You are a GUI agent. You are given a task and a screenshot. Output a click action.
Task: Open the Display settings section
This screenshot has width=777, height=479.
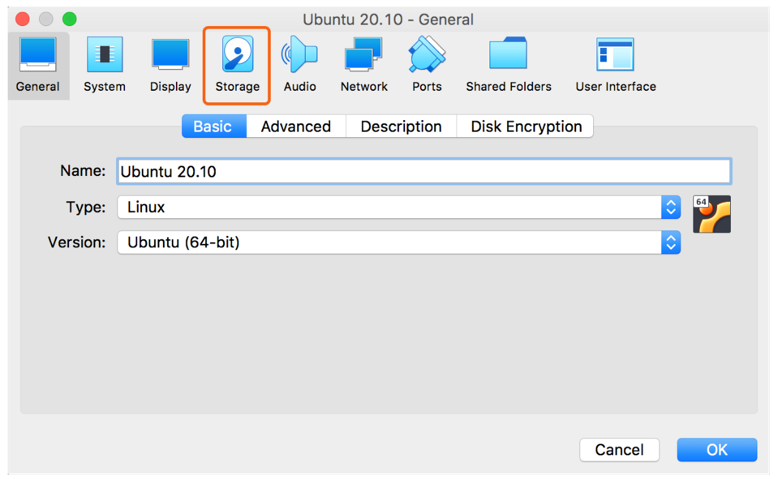pos(170,65)
